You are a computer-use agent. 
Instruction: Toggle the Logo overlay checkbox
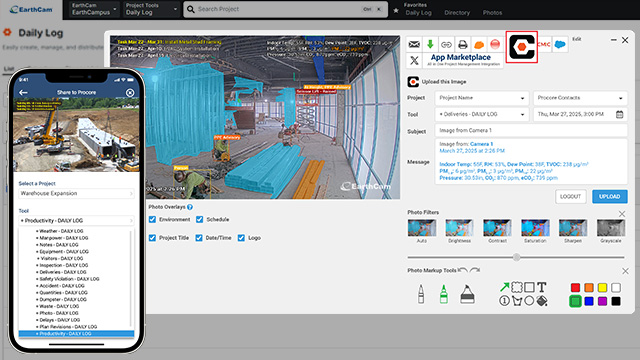coord(241,238)
